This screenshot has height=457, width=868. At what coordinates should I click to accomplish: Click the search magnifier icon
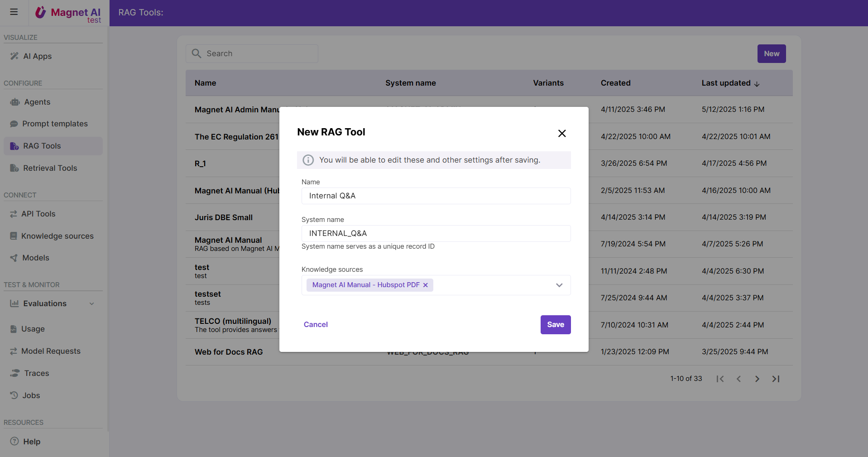(x=197, y=53)
